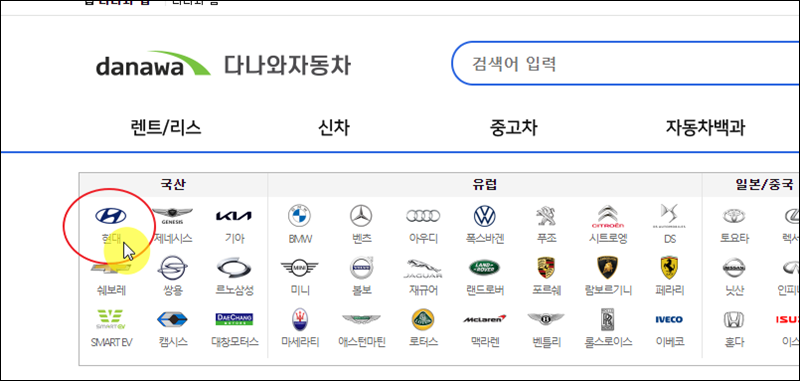Select the Lotus yellow-green logo
Image resolution: width=800 pixels, height=381 pixels.
[423, 320]
